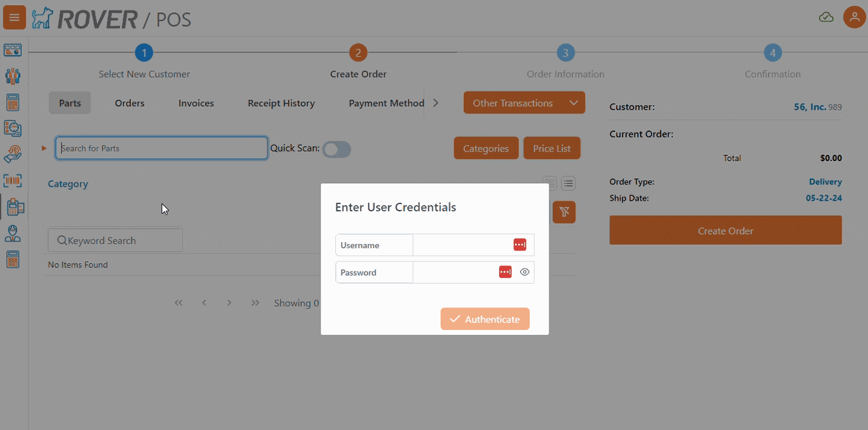Screen dimensions: 868x430
Task: Open the support agent icon in sidebar
Action: [12, 233]
